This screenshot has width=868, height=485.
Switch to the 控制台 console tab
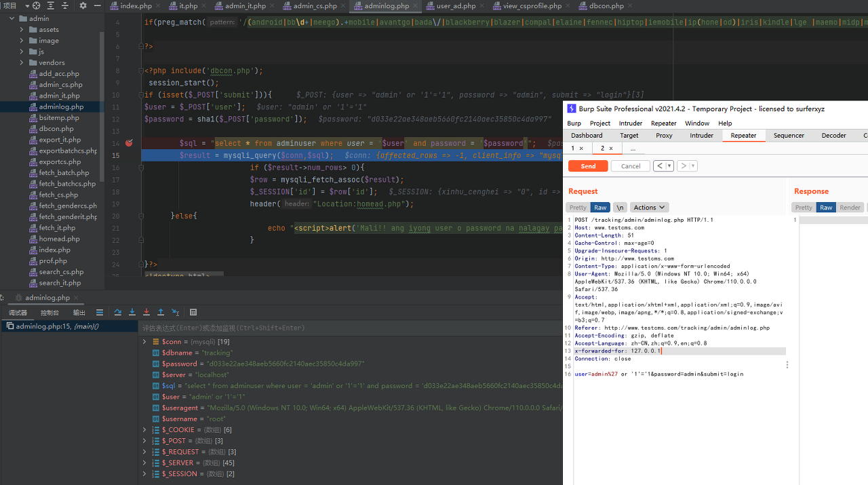50,313
